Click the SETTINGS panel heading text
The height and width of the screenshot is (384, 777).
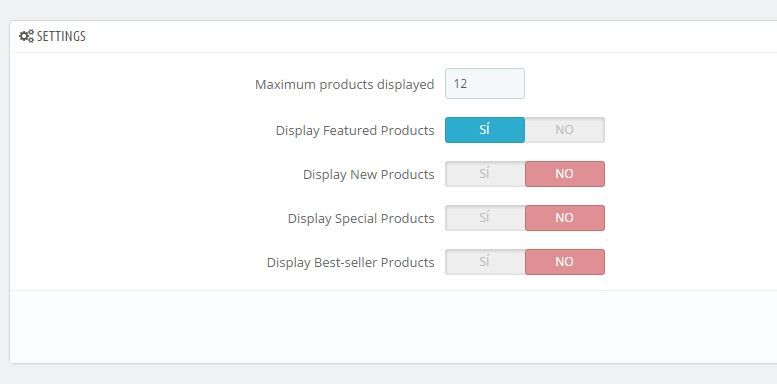tap(61, 36)
